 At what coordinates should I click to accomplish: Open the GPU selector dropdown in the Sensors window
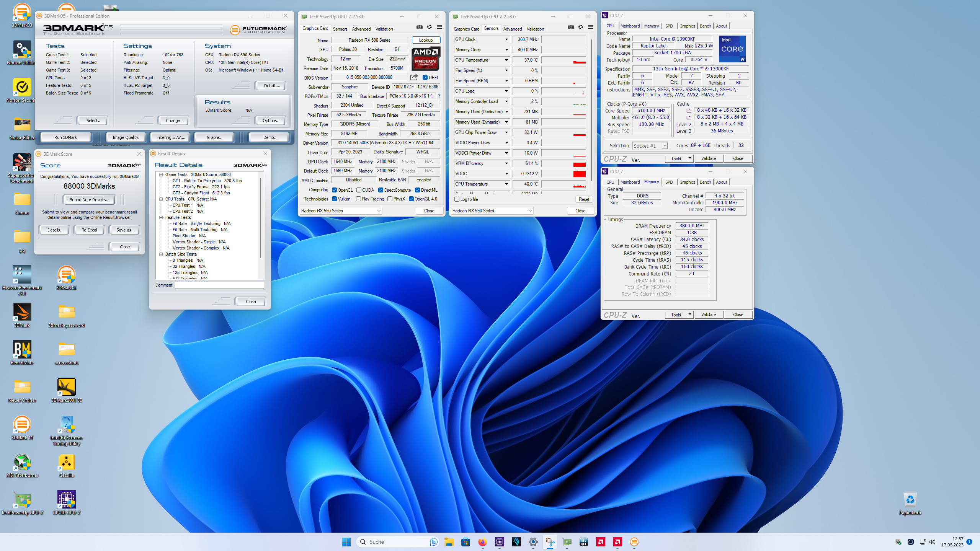click(492, 211)
